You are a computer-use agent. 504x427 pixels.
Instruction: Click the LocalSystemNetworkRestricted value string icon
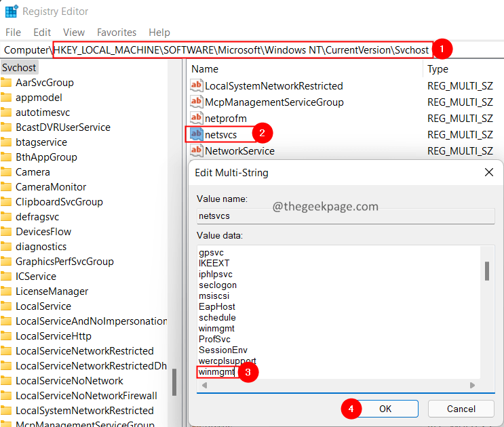(x=197, y=85)
